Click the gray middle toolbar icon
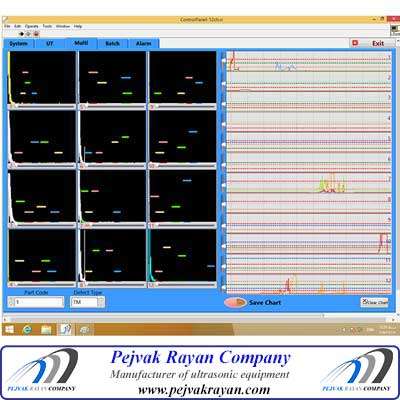Viewport: 400px width, 400px height. [29, 34]
